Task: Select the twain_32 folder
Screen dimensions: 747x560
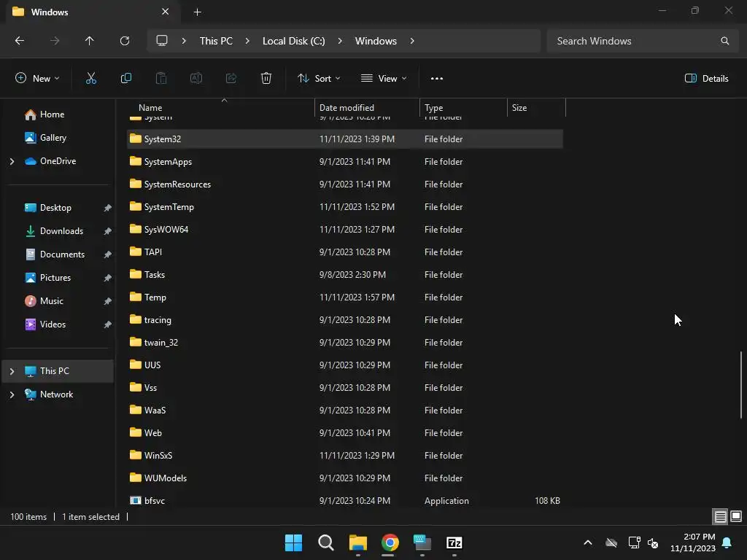Action: tap(345, 343)
